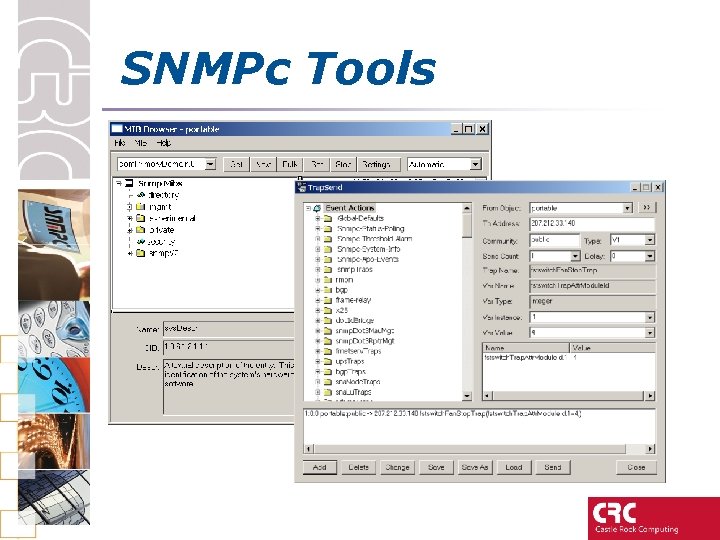720x540 pixels.
Task: Open the Var Instance dropdown
Action: pos(649,317)
